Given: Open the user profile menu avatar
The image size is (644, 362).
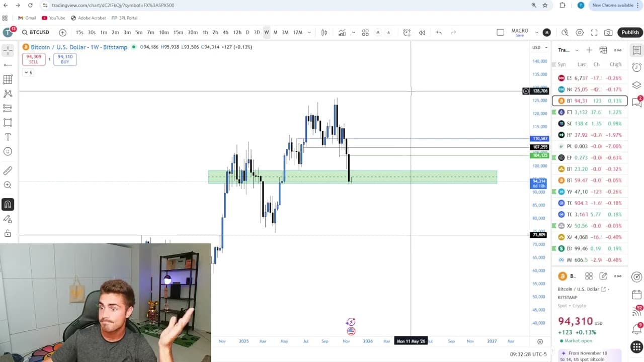Looking at the screenshot, I should click(8, 33).
